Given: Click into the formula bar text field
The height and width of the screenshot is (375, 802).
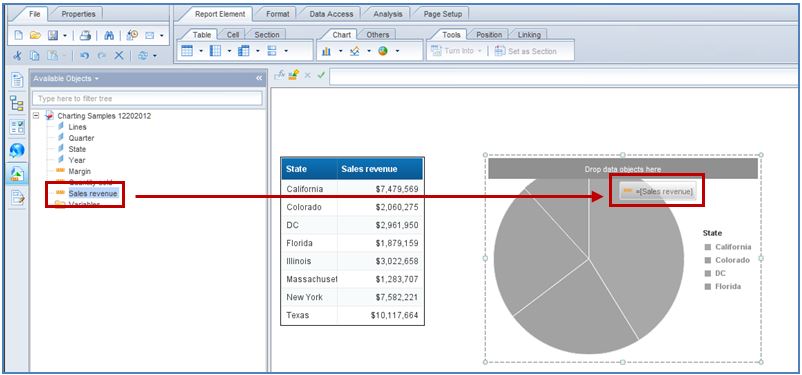Looking at the screenshot, I should tap(563, 77).
